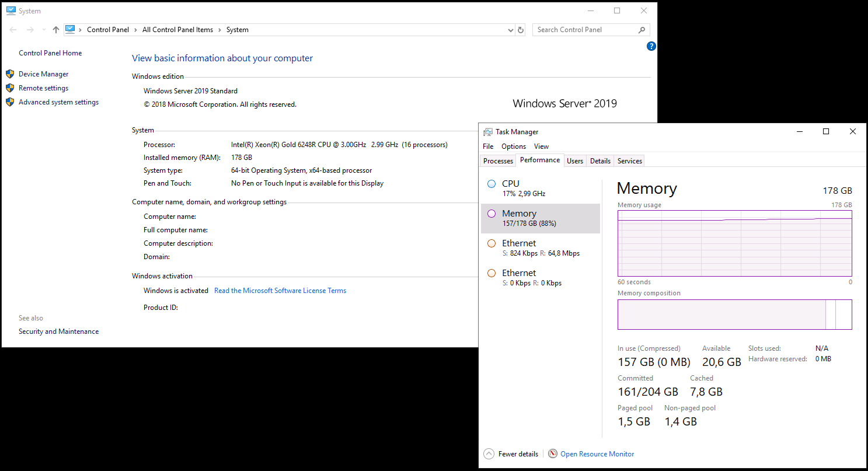The width and height of the screenshot is (868, 471).
Task: Open Control Panel Home link
Action: coord(50,53)
